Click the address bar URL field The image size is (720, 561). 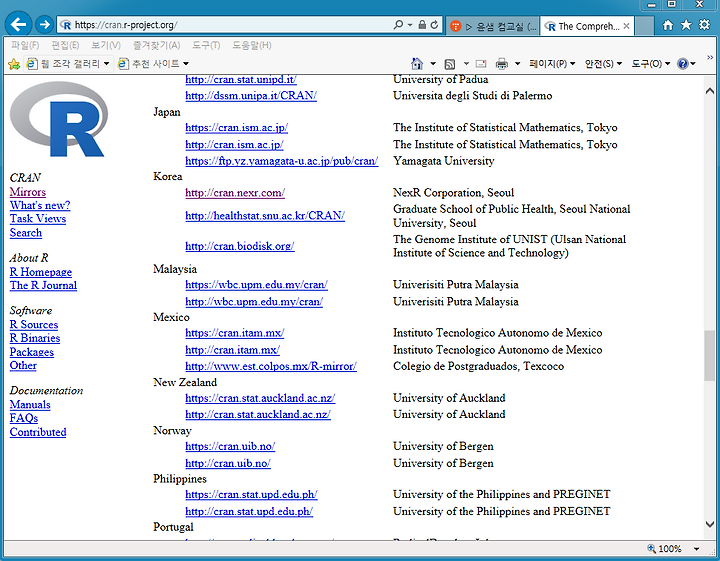[x=230, y=25]
